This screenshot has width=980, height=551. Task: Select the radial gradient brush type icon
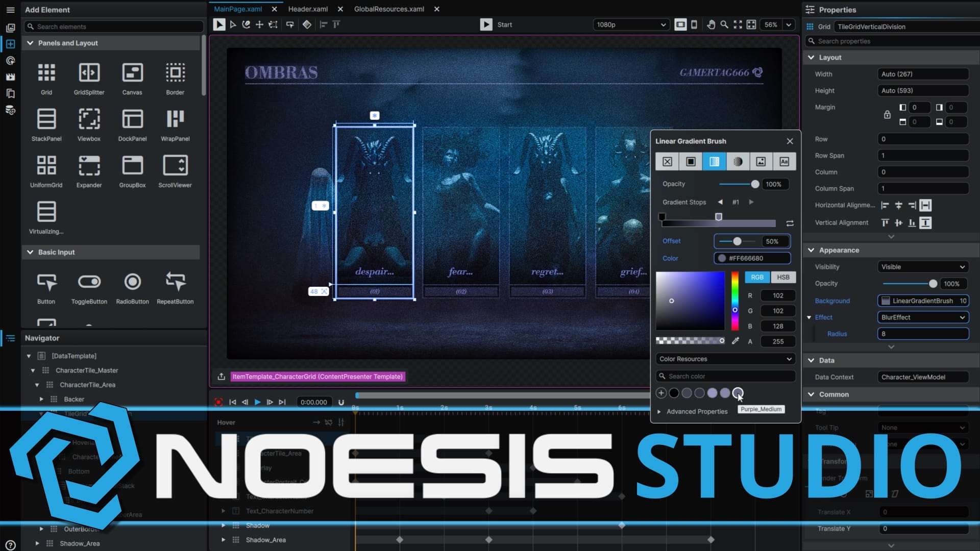(738, 162)
